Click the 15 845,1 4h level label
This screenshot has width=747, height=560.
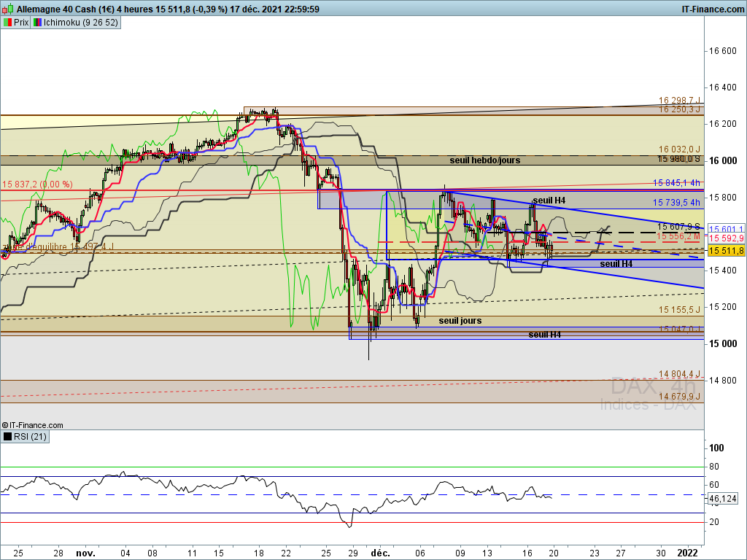(x=676, y=183)
